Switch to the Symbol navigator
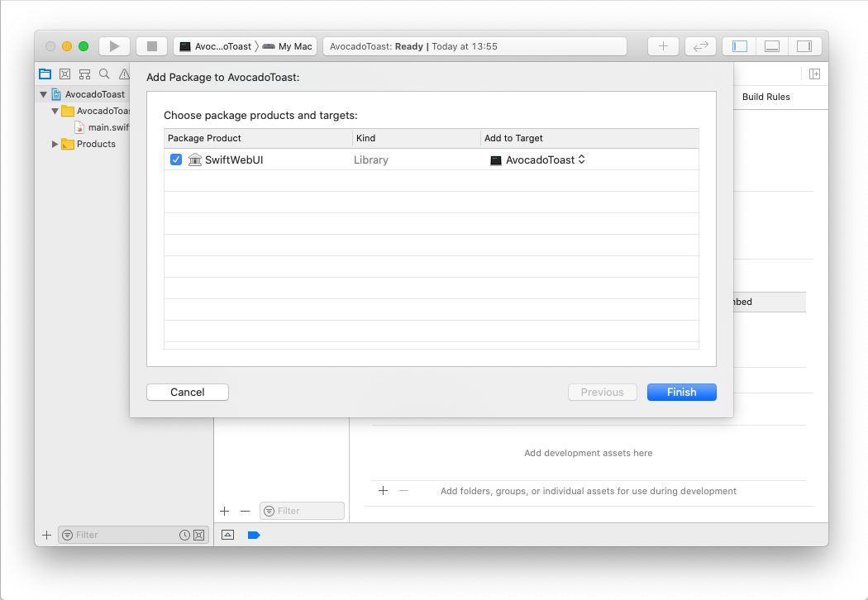This screenshot has height=600, width=868. 84,74
